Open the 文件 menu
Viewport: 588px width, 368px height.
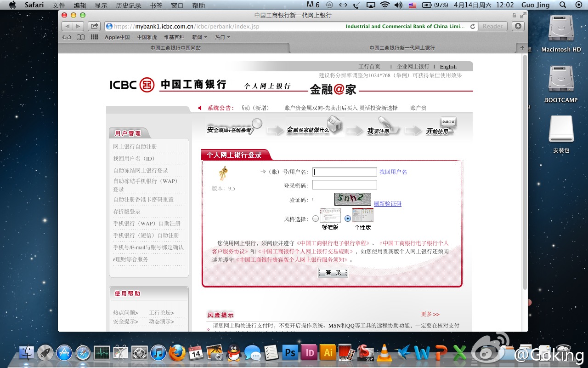point(59,5)
